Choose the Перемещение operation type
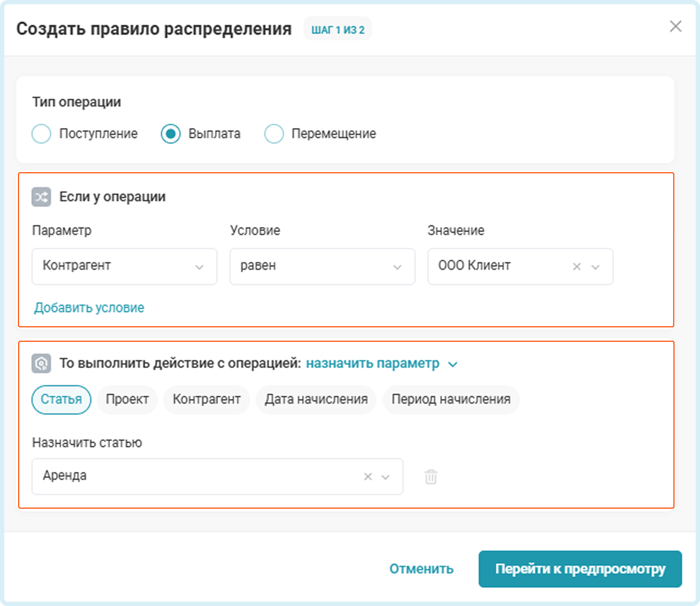Screen dimensions: 700x606 [x=274, y=133]
